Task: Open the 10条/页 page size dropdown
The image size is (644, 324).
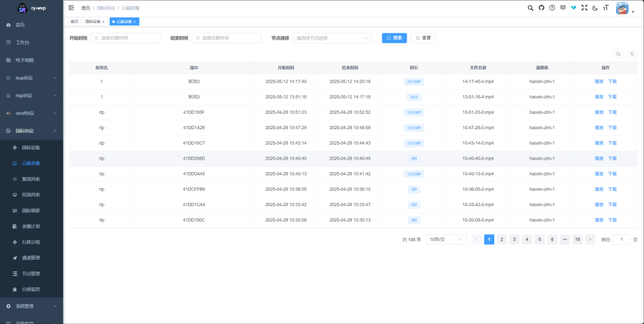Action: click(x=446, y=239)
